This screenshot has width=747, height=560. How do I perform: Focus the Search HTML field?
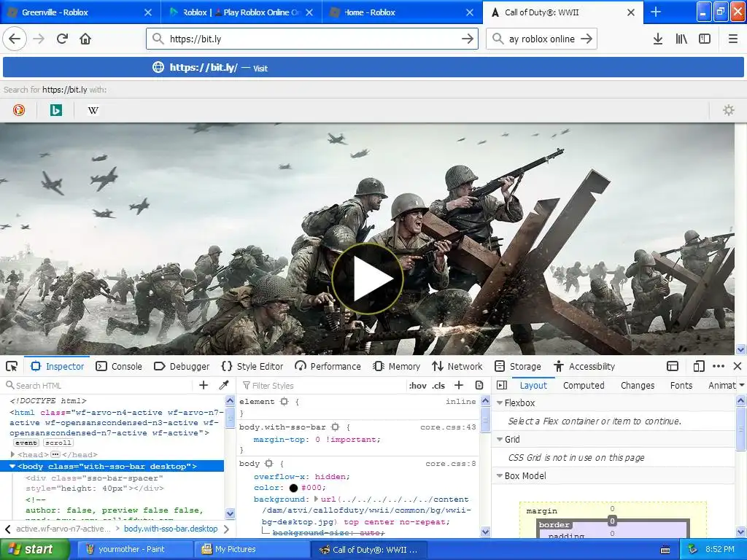[98, 385]
